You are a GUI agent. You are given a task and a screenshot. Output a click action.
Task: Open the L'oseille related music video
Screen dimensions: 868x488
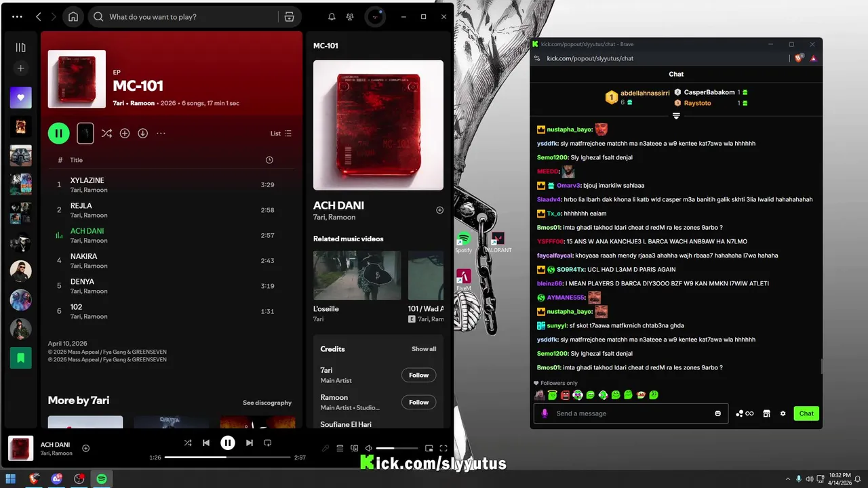[357, 275]
